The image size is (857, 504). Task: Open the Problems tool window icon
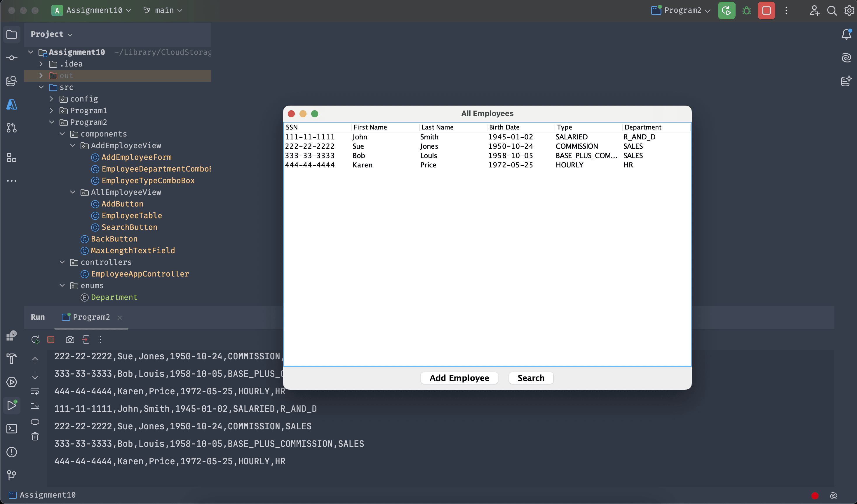click(12, 452)
